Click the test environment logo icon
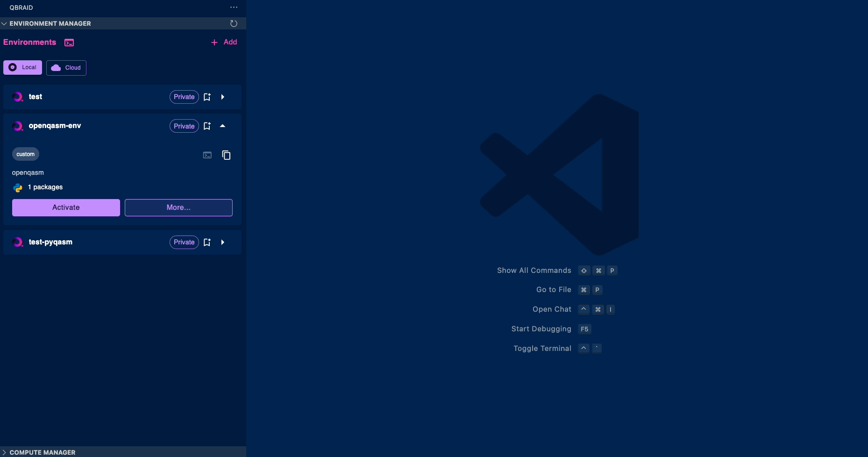This screenshot has height=457, width=868. [18, 97]
